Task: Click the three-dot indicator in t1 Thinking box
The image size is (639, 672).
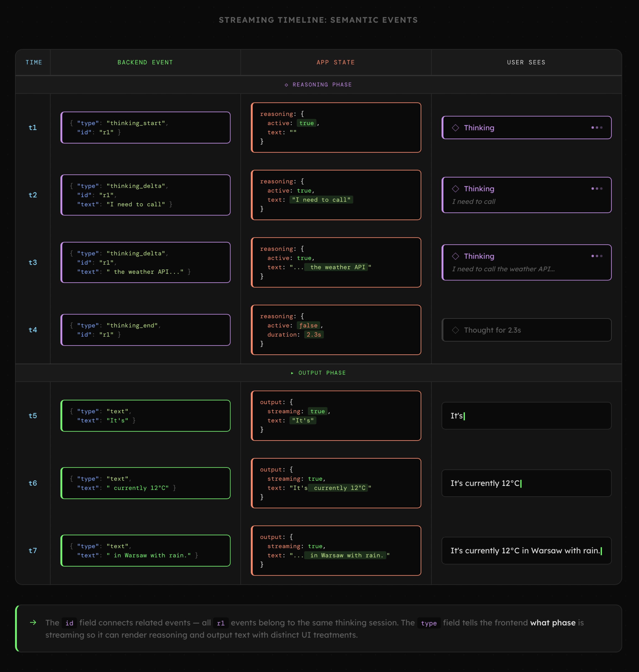Action: (x=597, y=128)
